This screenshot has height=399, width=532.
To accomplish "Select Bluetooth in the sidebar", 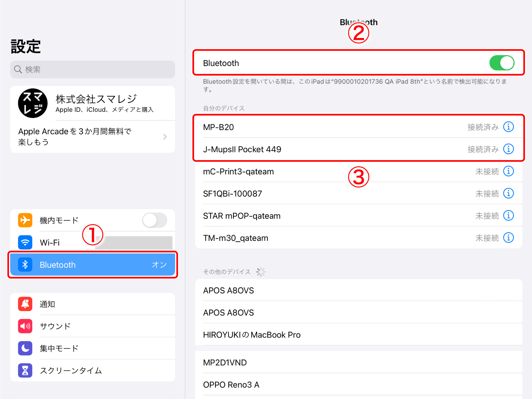I will (93, 265).
